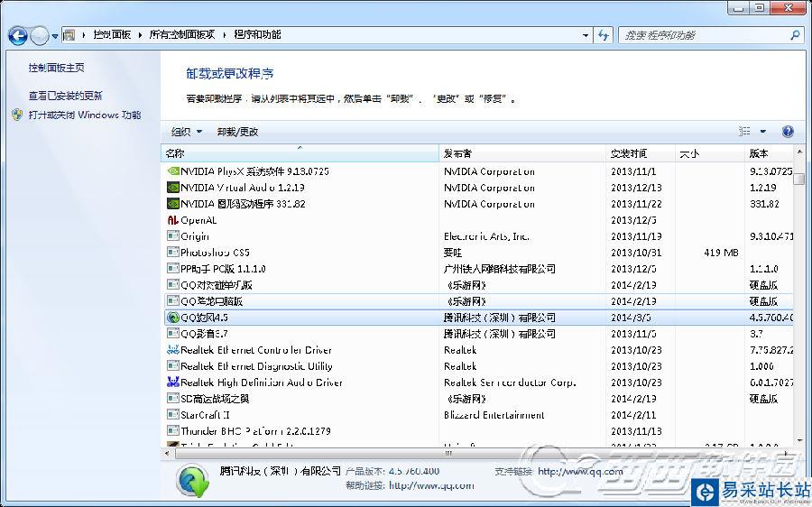Click the 广州铁人网络科技有限公司 publisher cell
This screenshot has width=812, height=507.
pos(499,269)
